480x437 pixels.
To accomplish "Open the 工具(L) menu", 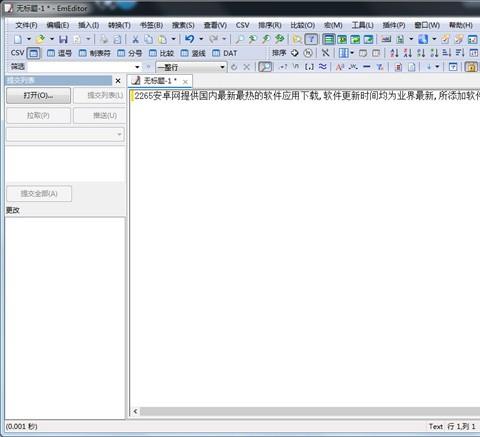I will 362,25.
